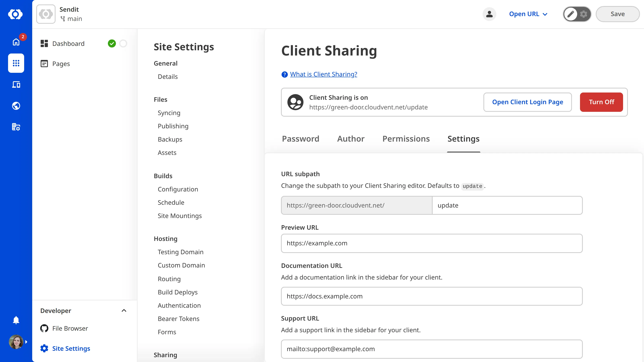Select the empty radio circle beside Dashboard
The width and height of the screenshot is (644, 362).
pos(123,43)
